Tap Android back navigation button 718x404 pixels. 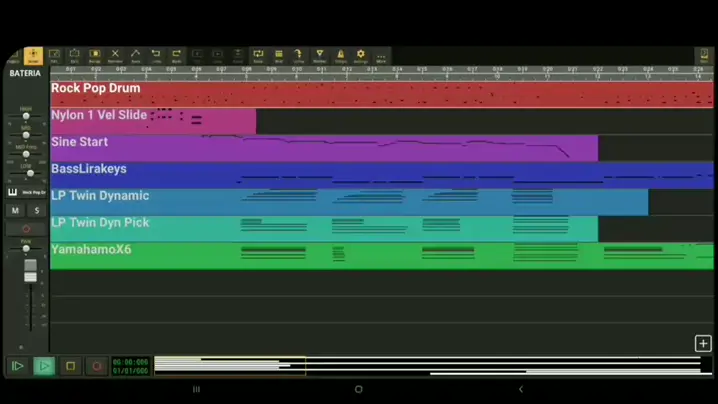click(x=521, y=389)
